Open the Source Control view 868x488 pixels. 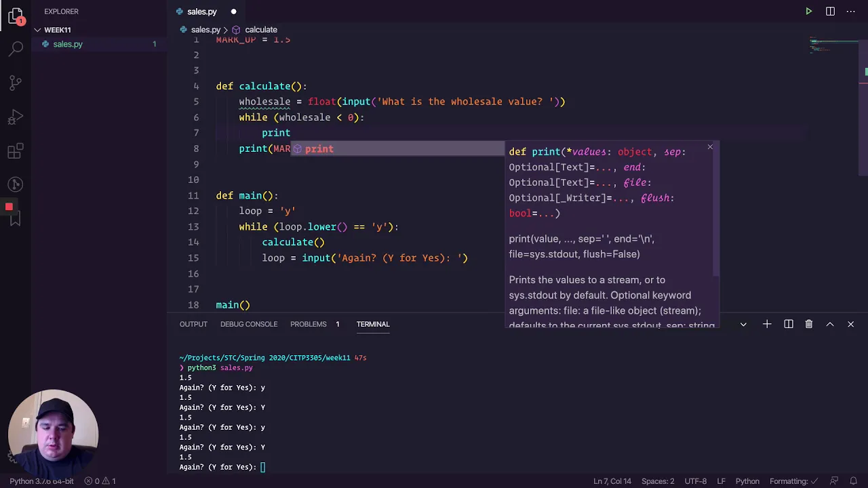tap(16, 83)
